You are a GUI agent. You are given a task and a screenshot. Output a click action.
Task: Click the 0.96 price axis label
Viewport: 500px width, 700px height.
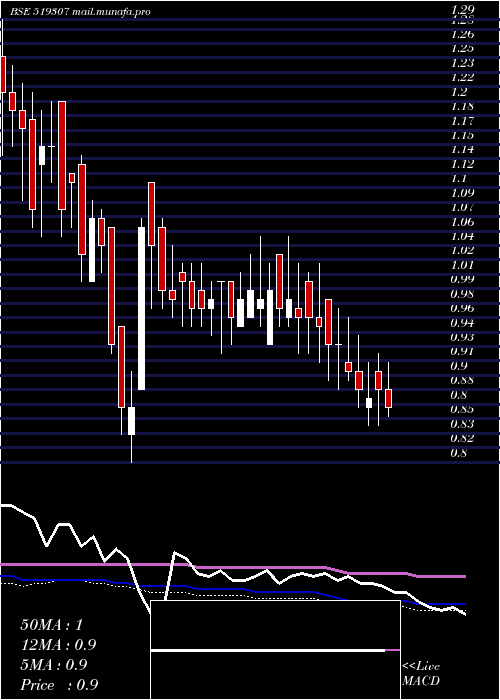coord(463,308)
